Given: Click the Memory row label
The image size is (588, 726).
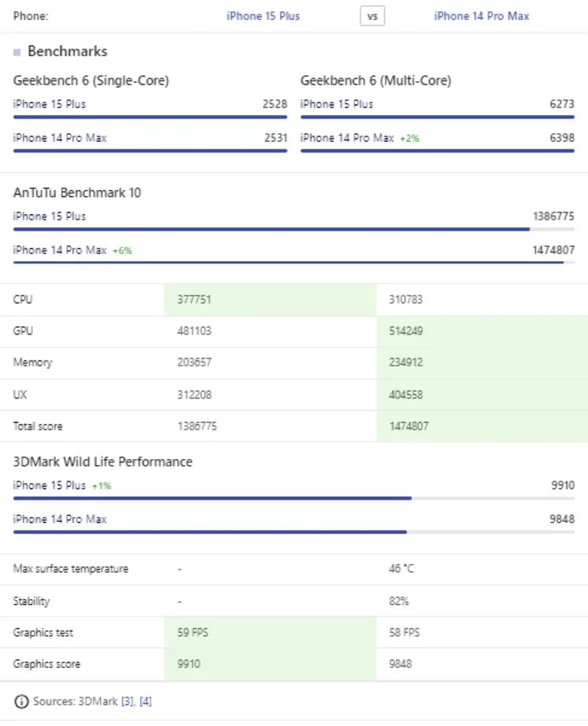Looking at the screenshot, I should (33, 362).
